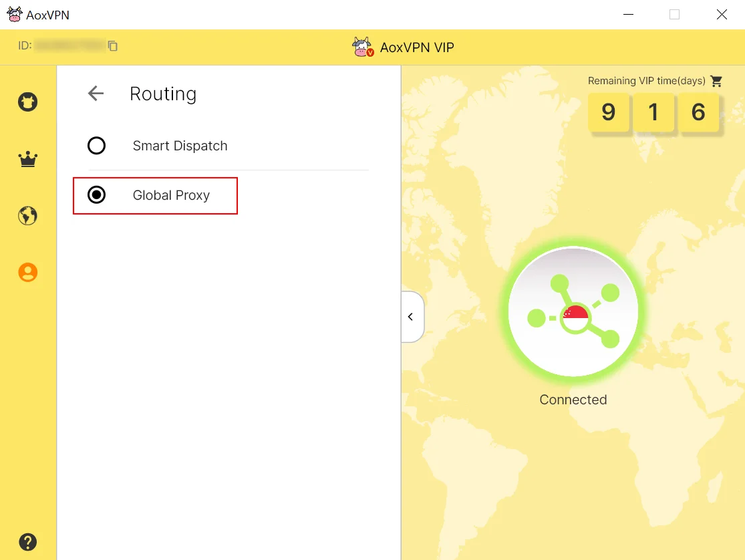This screenshot has height=560, width=745.
Task: Collapse the side panel with chevron handle
Action: pos(411,317)
